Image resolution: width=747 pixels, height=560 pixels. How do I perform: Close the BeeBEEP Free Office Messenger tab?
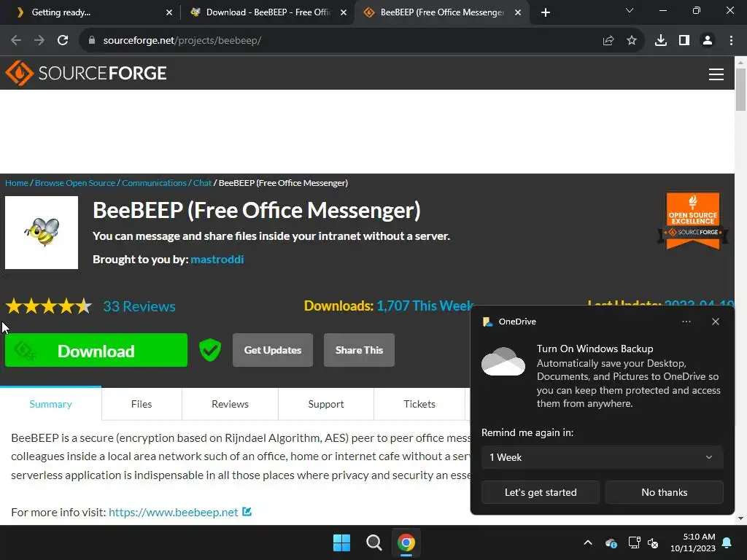click(518, 12)
